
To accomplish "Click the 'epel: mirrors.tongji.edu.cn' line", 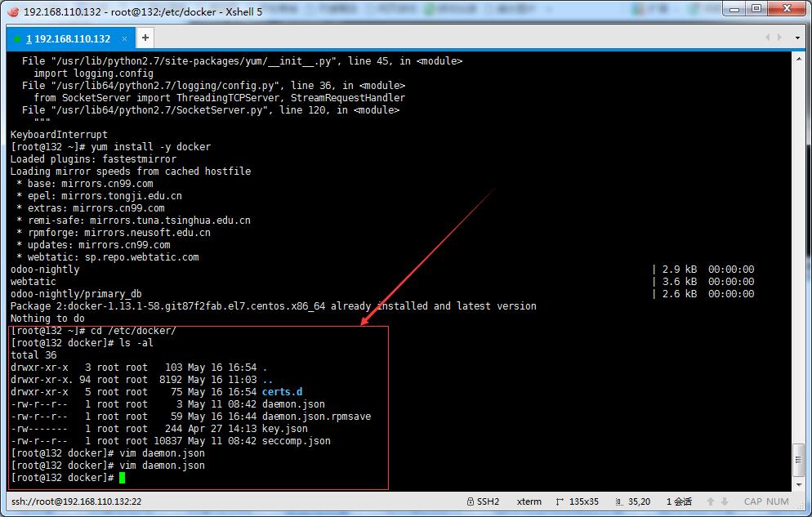I will pos(99,196).
